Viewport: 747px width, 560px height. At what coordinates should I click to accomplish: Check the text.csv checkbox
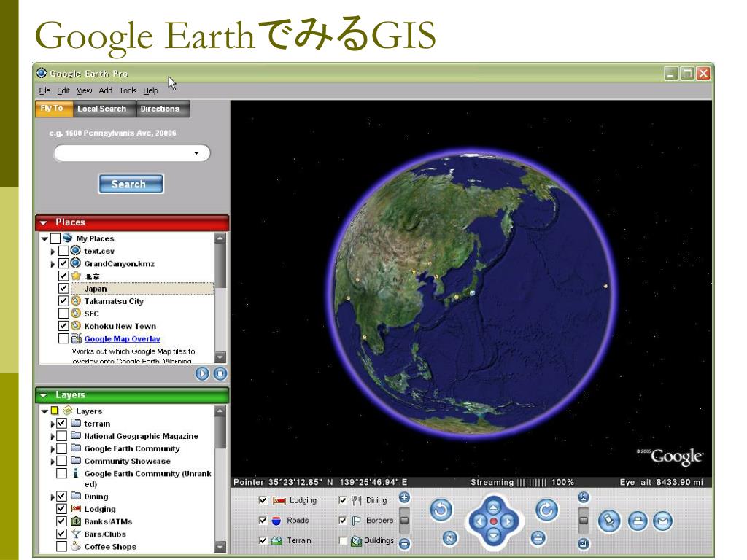63,251
